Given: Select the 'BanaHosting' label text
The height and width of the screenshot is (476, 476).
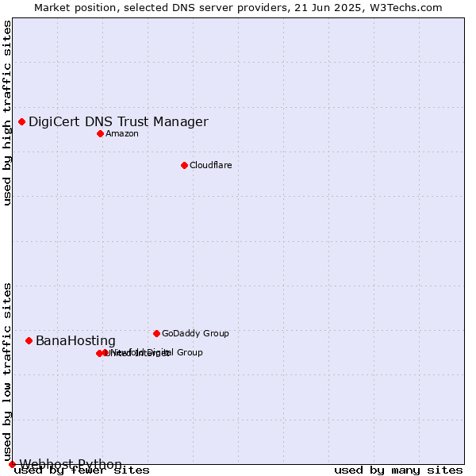Looking at the screenshot, I should pyautogui.click(x=75, y=341).
